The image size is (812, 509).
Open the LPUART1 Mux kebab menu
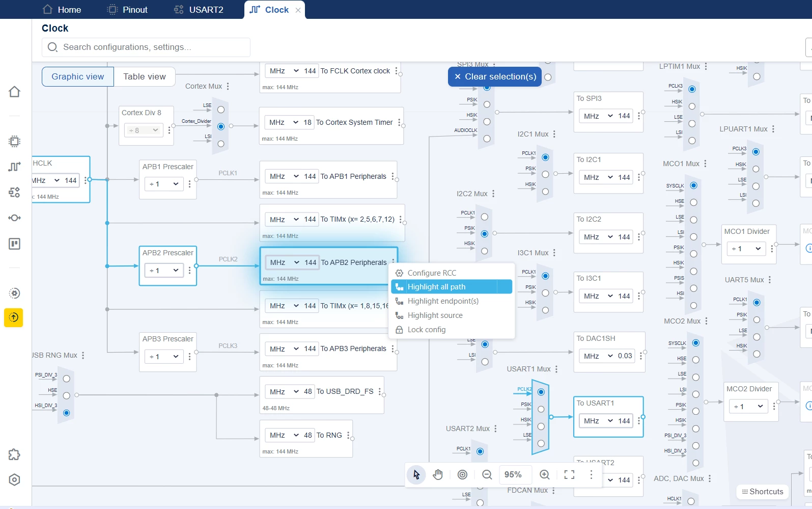(x=773, y=129)
